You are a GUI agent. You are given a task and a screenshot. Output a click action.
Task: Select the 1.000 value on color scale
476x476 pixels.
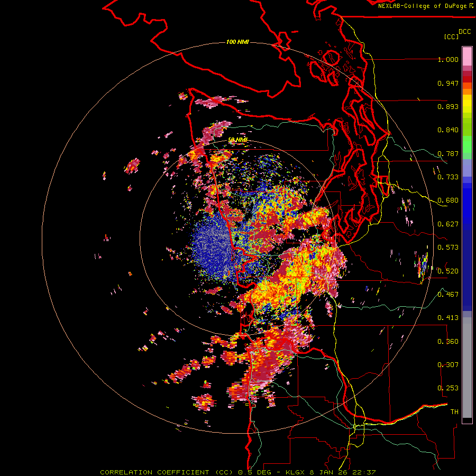(x=448, y=59)
